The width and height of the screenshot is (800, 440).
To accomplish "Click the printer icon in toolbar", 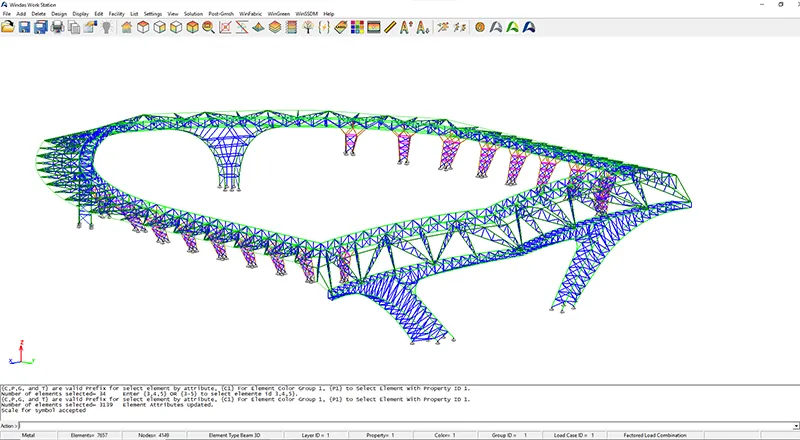I will pos(57,27).
